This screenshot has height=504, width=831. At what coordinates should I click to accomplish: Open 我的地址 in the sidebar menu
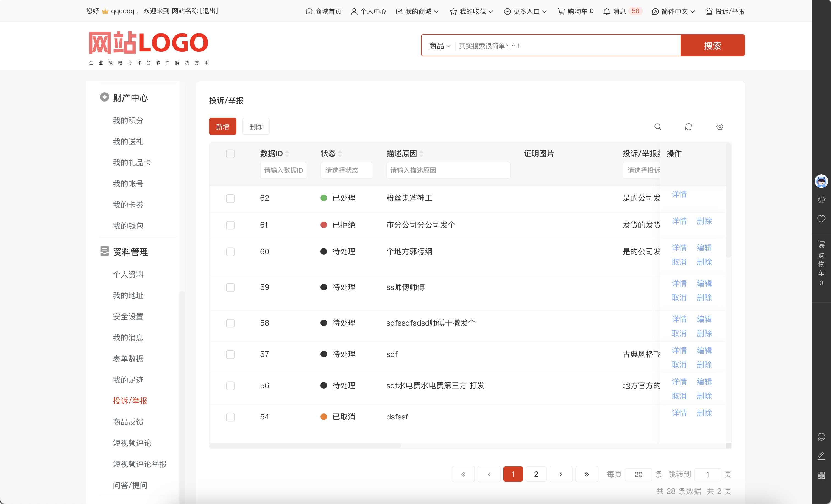[128, 295]
